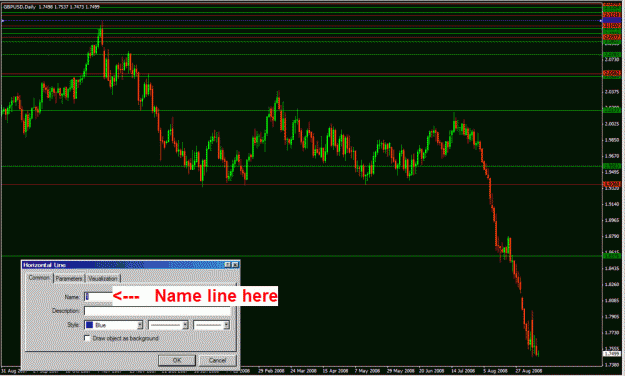The height and width of the screenshot is (376, 625).
Task: Select the blue dashed horizontal line
Action: tap(301, 20)
